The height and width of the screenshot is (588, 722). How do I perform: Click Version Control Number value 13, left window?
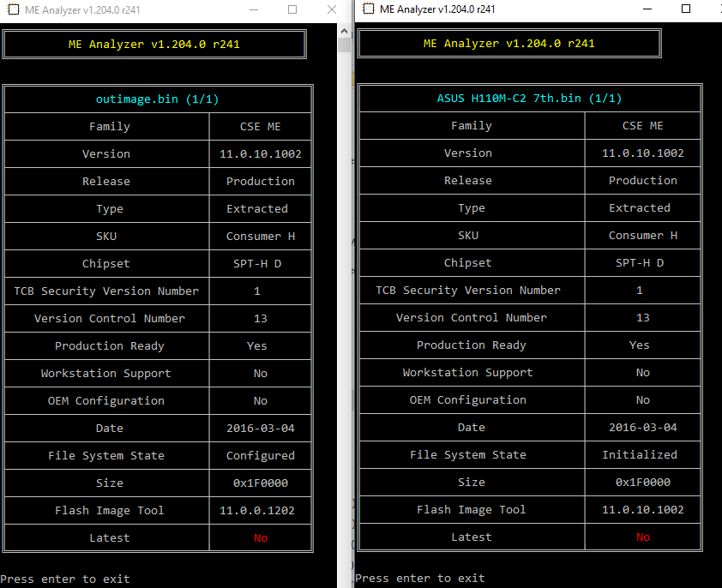(x=260, y=318)
